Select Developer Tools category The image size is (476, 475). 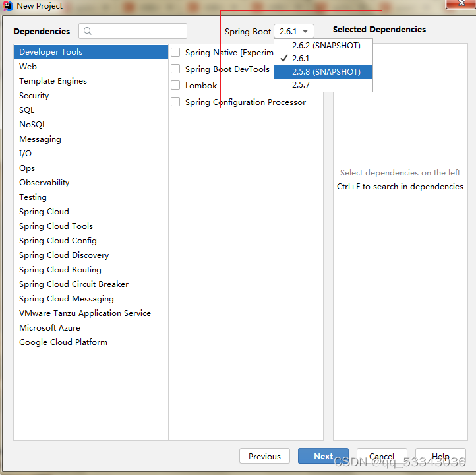click(x=91, y=52)
